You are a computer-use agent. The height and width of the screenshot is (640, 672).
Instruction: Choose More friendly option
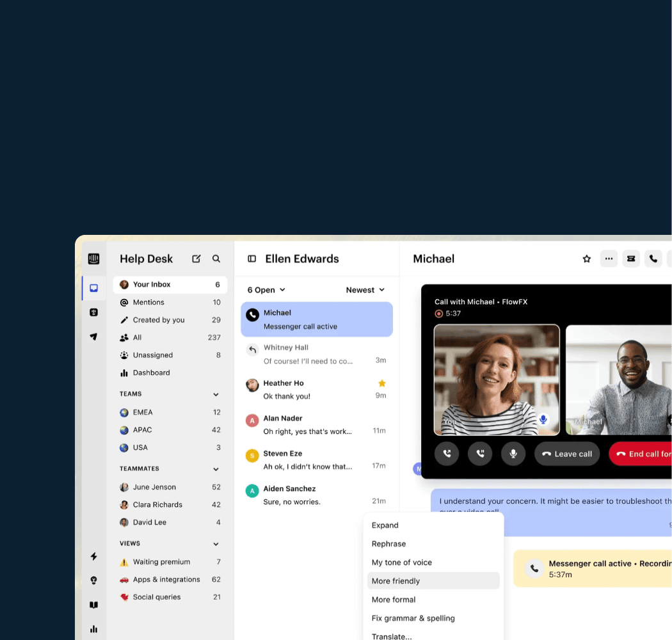(433, 581)
